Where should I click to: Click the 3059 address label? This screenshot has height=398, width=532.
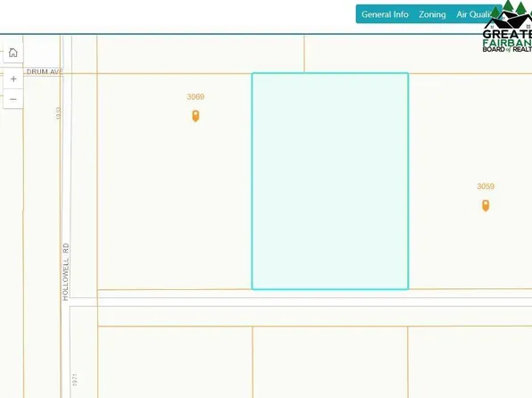click(x=486, y=187)
